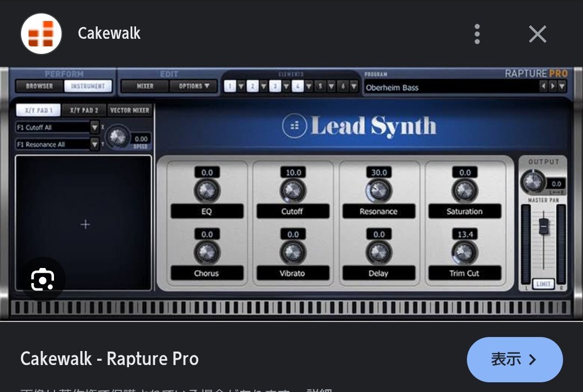
Task: Click the Vibrato knob
Action: click(x=293, y=252)
